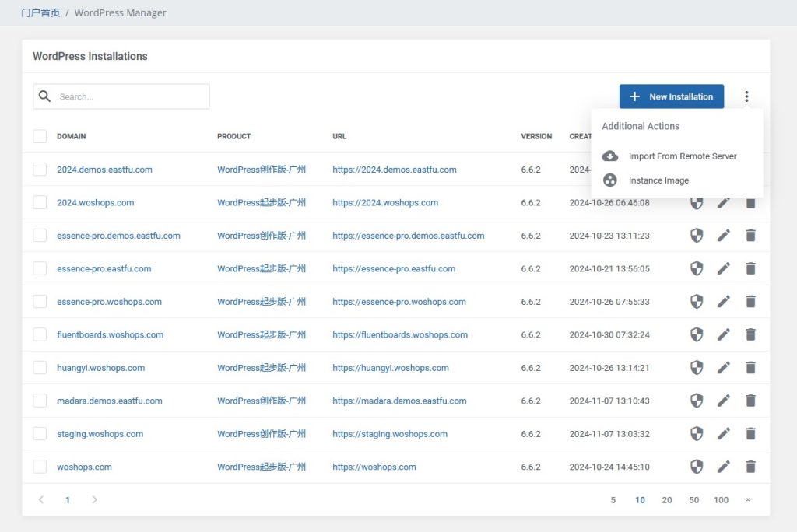Click into the Search input field

coord(128,96)
